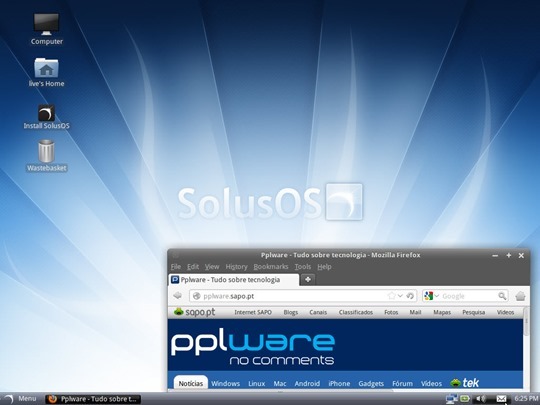Viewport: 540px width, 405px height.
Task: Open the mail envelope tray icon
Action: pos(501,399)
